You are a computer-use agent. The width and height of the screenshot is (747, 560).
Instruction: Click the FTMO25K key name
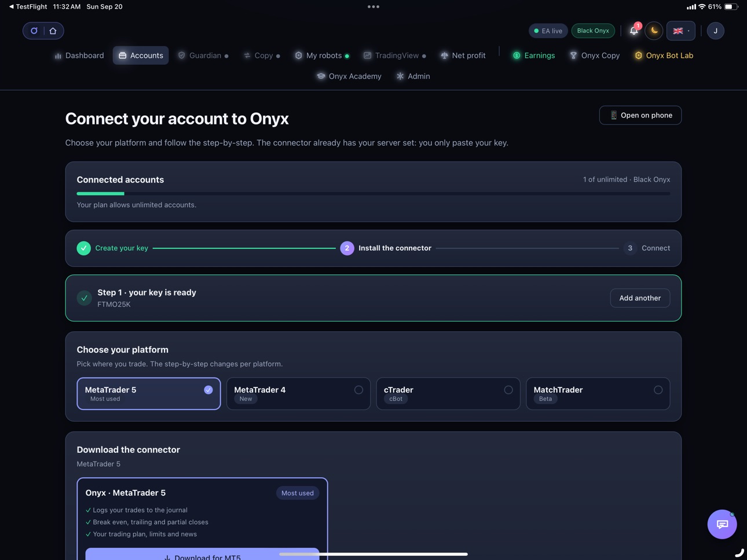click(114, 305)
